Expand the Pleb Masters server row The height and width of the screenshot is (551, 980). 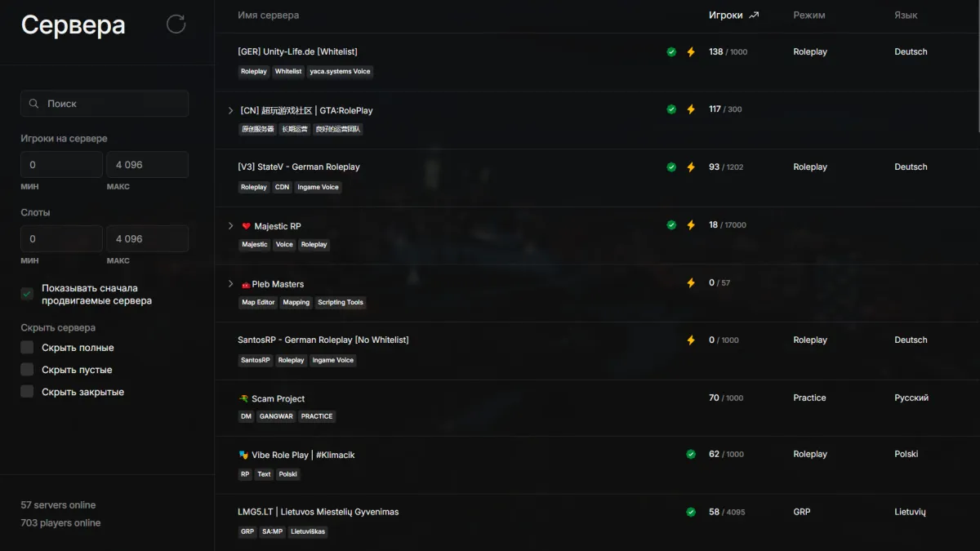(230, 284)
